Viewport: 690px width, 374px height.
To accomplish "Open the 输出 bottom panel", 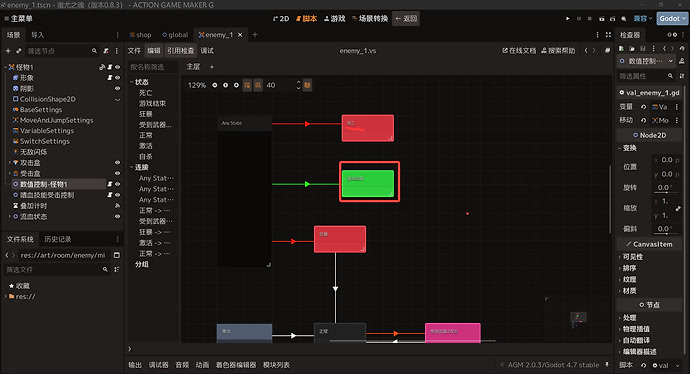I will pyautogui.click(x=135, y=365).
